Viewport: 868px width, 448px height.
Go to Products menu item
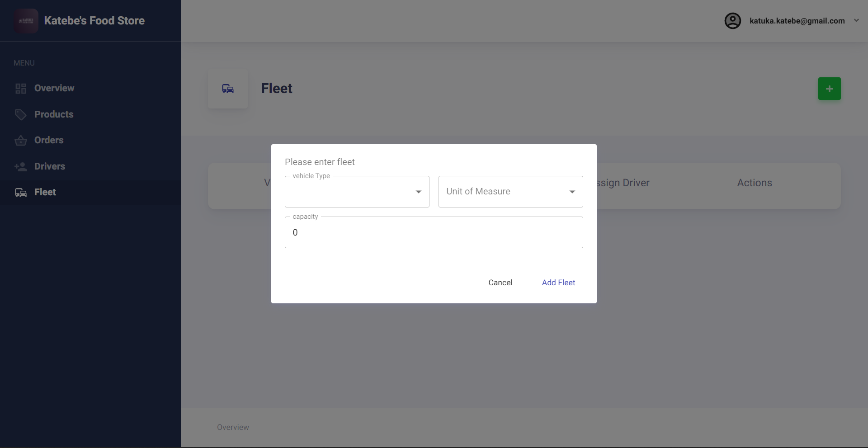tap(54, 114)
